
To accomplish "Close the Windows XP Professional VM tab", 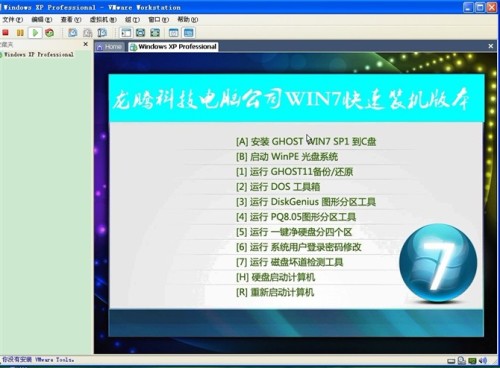I will tap(491, 46).
